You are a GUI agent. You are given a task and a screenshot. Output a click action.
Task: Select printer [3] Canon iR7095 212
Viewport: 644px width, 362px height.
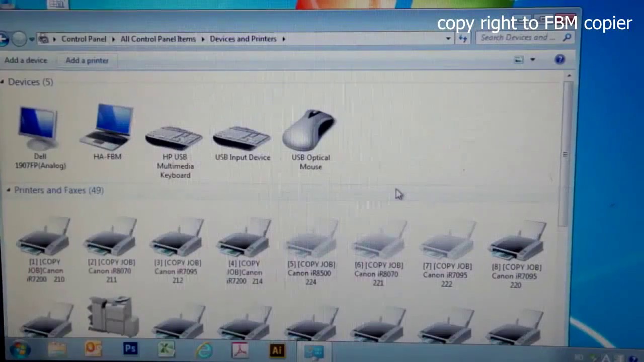click(x=178, y=251)
